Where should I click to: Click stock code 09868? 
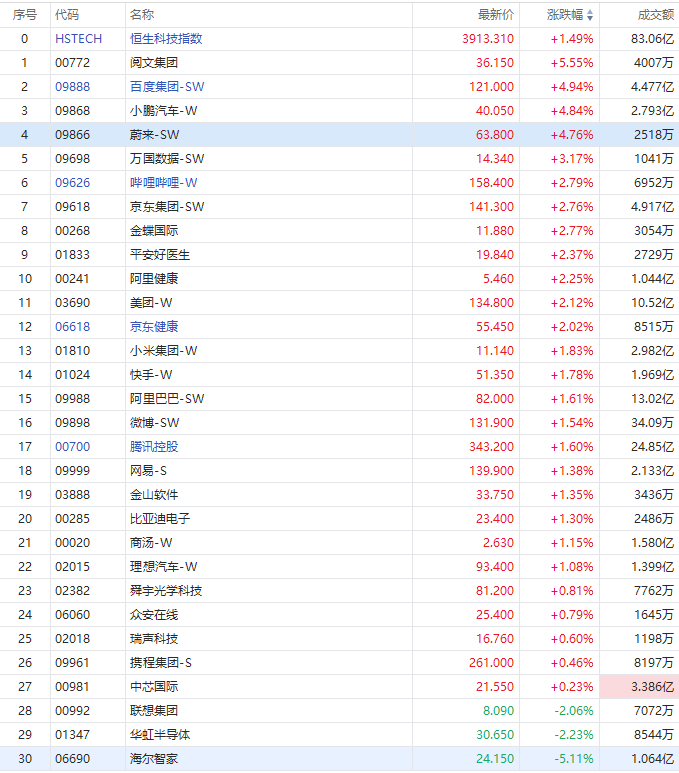pyautogui.click(x=72, y=111)
